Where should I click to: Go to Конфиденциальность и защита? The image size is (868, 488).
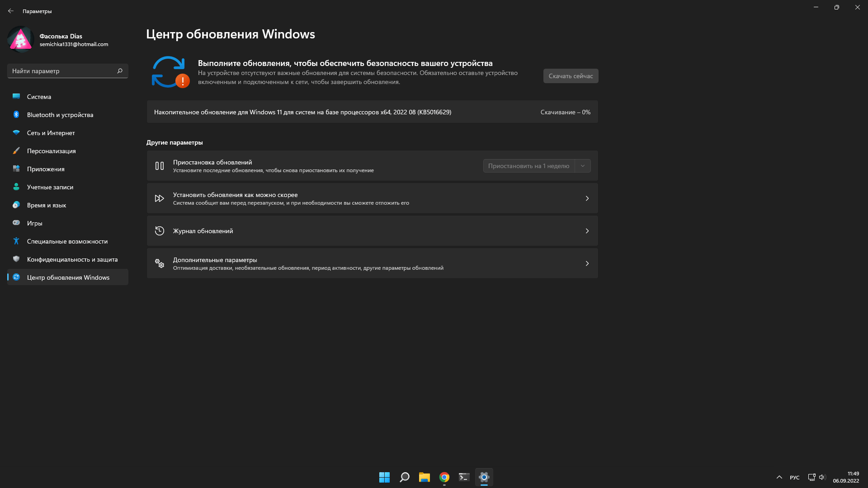(68, 259)
